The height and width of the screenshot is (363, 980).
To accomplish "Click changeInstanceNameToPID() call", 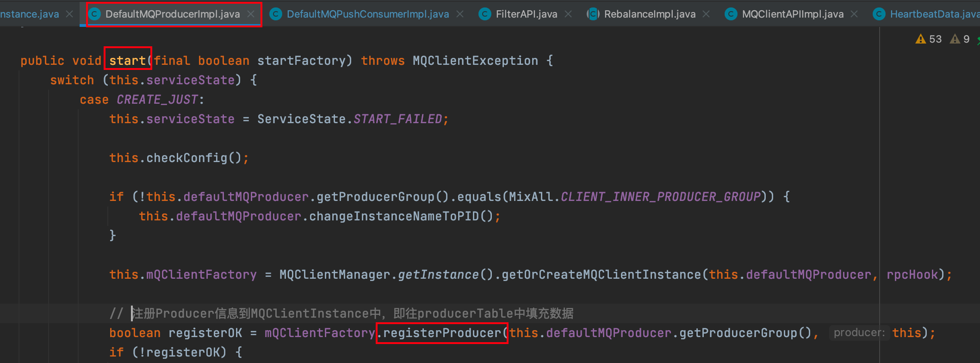I will pos(401,216).
